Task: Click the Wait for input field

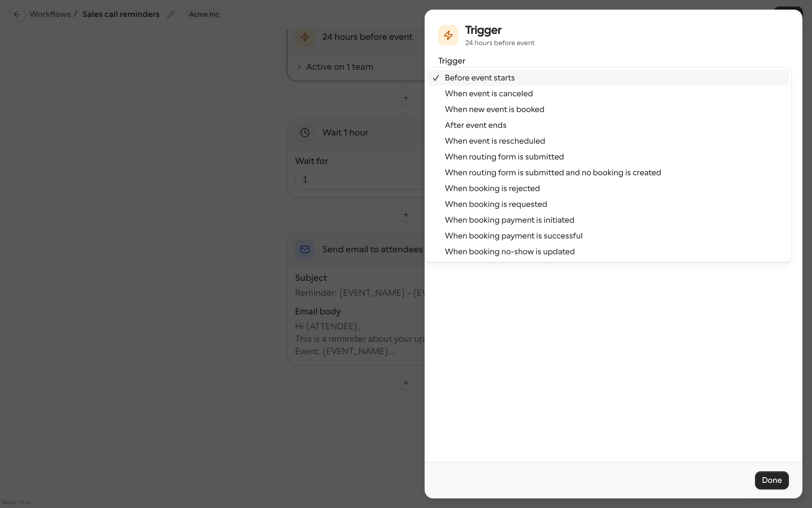Action: (360, 180)
